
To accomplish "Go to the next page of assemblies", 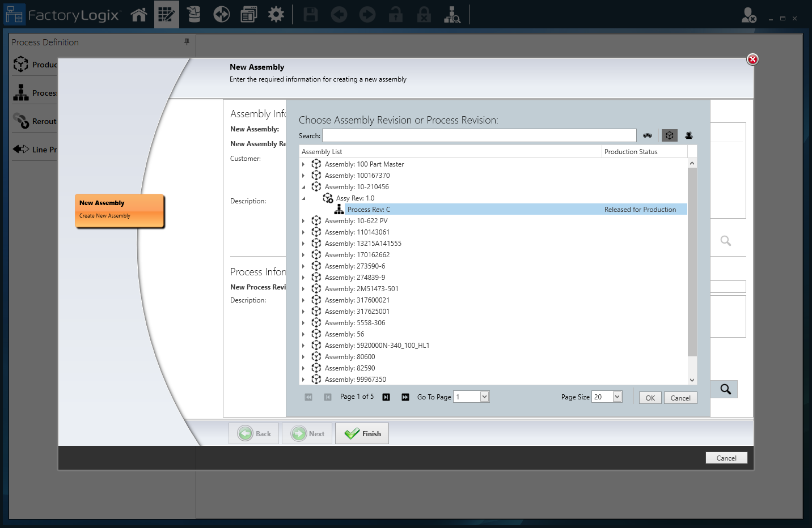I will [x=386, y=397].
